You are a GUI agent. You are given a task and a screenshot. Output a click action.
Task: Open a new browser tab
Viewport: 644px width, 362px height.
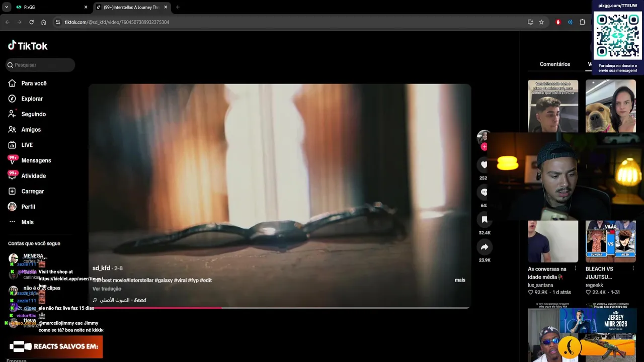click(178, 7)
